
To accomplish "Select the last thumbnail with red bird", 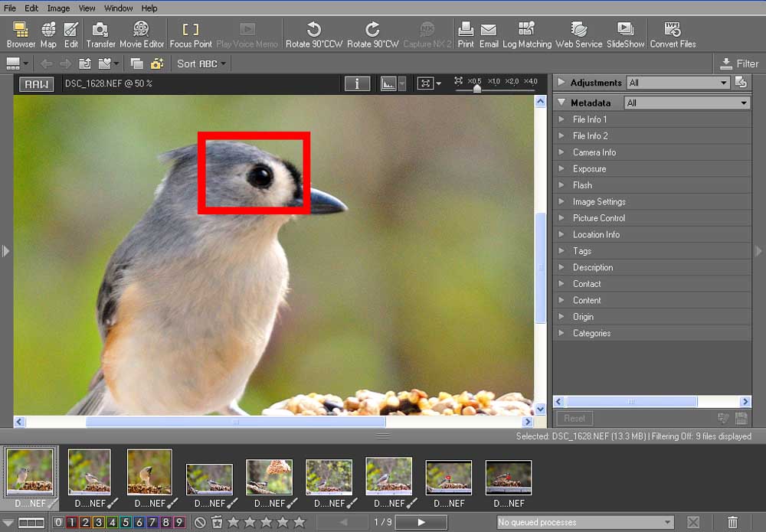I will click(509, 478).
